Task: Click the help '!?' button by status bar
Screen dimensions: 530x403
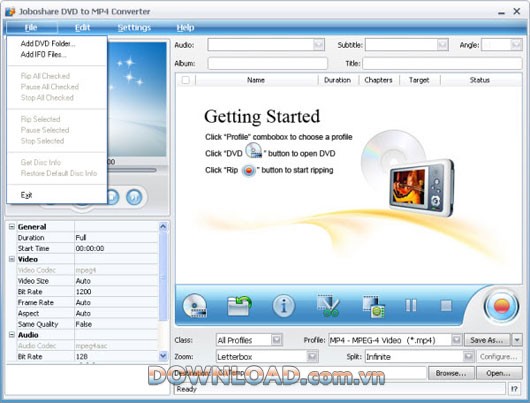Action: [x=514, y=389]
